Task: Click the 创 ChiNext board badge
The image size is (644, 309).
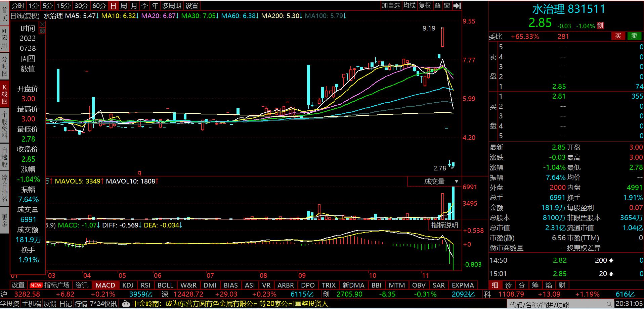Action: [x=601, y=26]
